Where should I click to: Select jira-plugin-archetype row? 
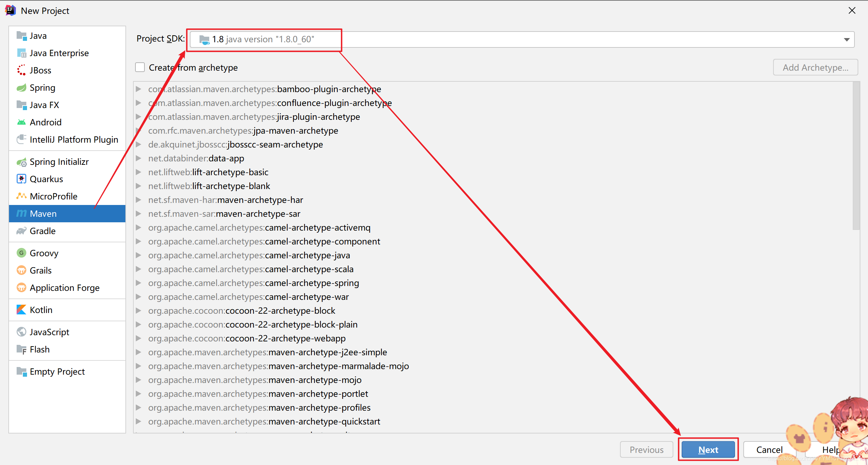(493, 117)
